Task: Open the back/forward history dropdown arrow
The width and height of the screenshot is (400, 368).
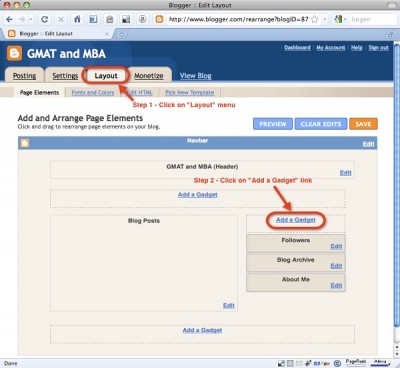Action: (x=31, y=19)
